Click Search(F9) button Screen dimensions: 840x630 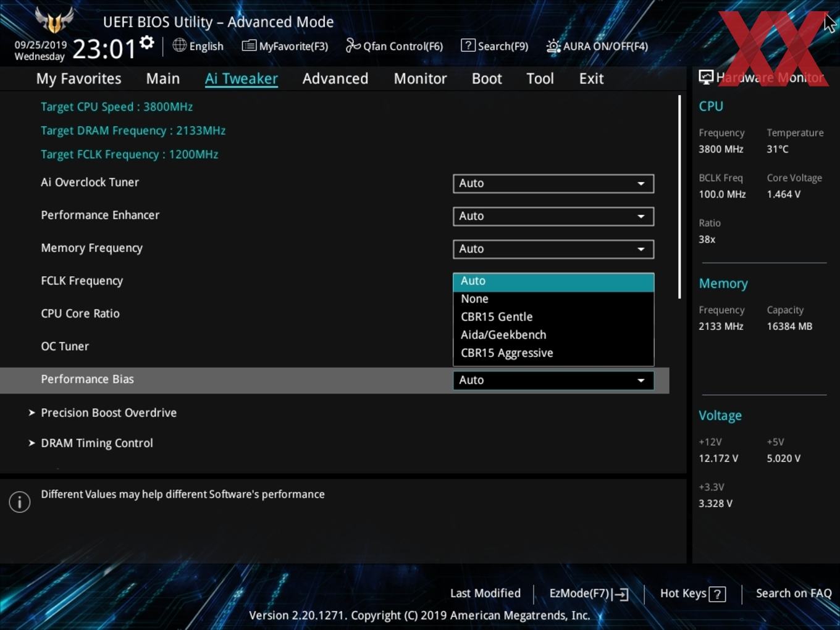(495, 46)
